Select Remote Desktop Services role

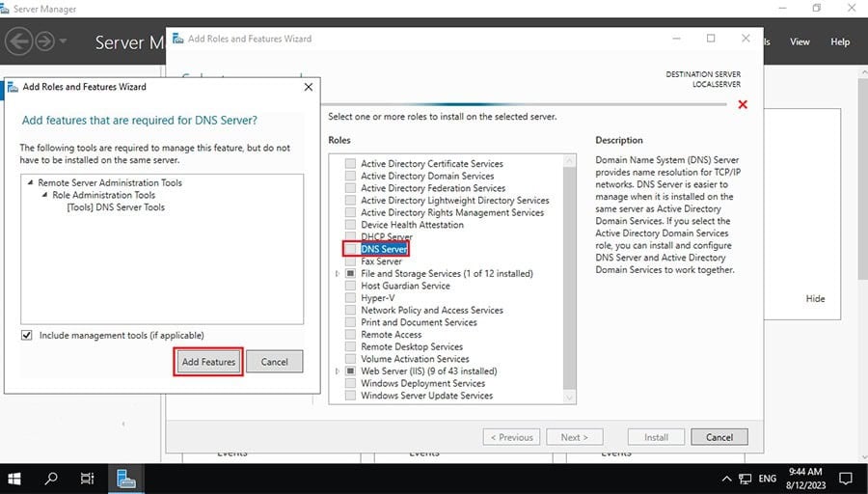(412, 346)
